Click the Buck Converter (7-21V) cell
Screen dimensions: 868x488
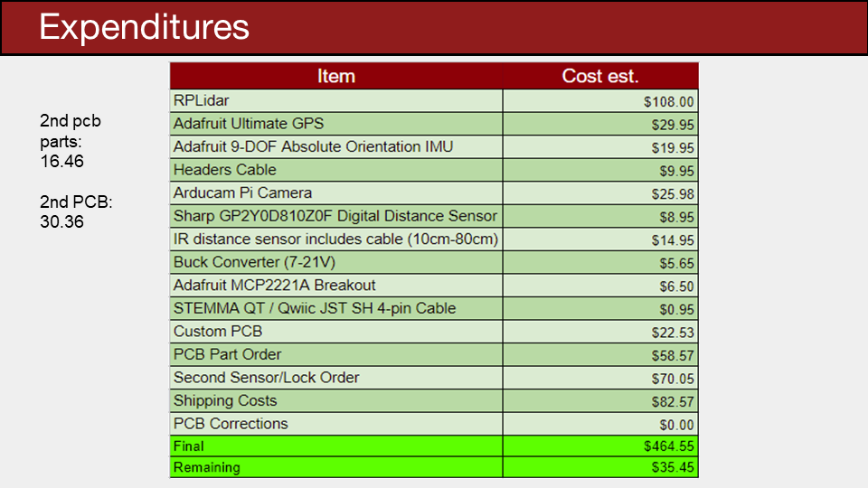click(x=336, y=262)
